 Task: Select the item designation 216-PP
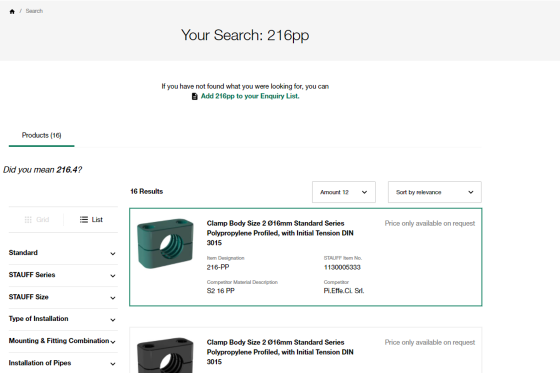(218, 267)
